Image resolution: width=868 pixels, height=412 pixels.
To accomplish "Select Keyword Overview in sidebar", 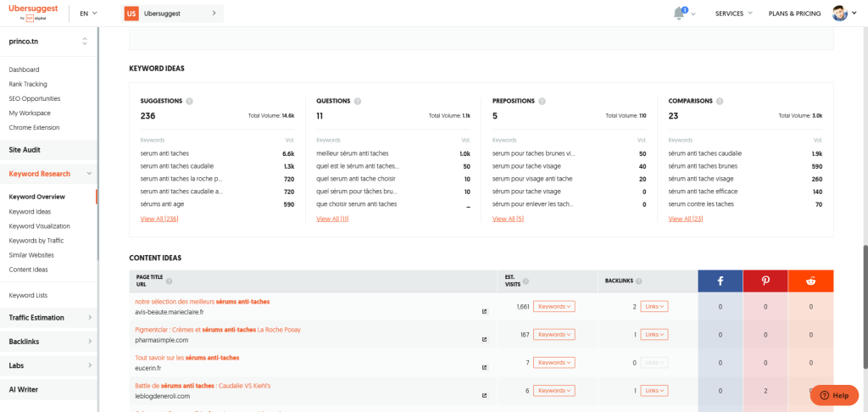I will pyautogui.click(x=36, y=197).
